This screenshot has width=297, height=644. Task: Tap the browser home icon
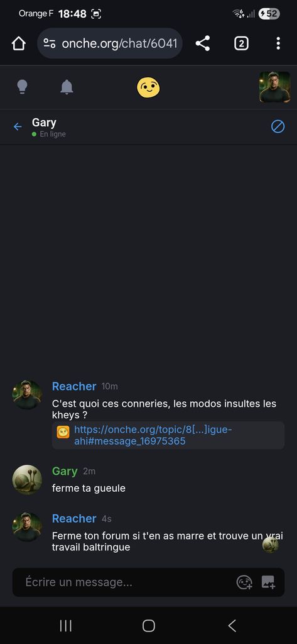pyautogui.click(x=18, y=43)
